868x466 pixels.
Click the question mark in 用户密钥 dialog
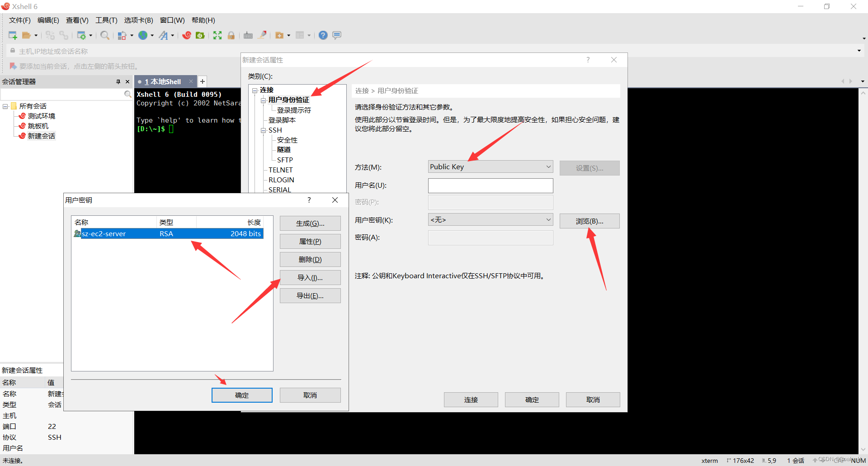coord(309,200)
